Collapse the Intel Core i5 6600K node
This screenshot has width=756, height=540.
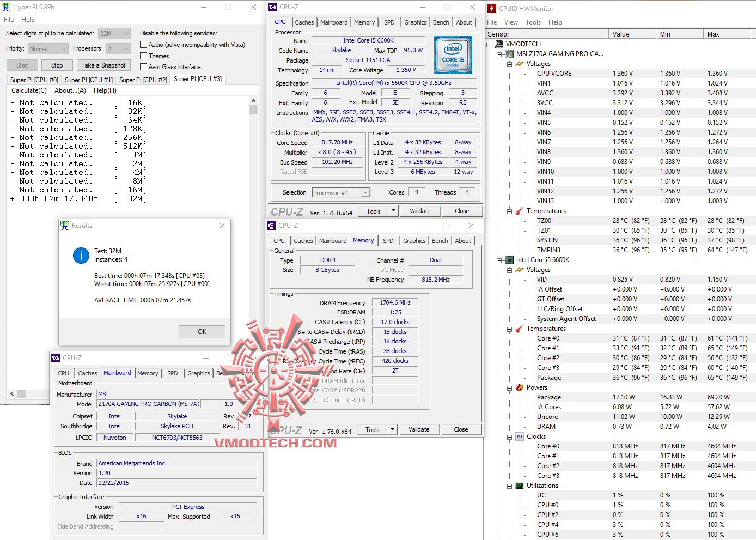[499, 260]
